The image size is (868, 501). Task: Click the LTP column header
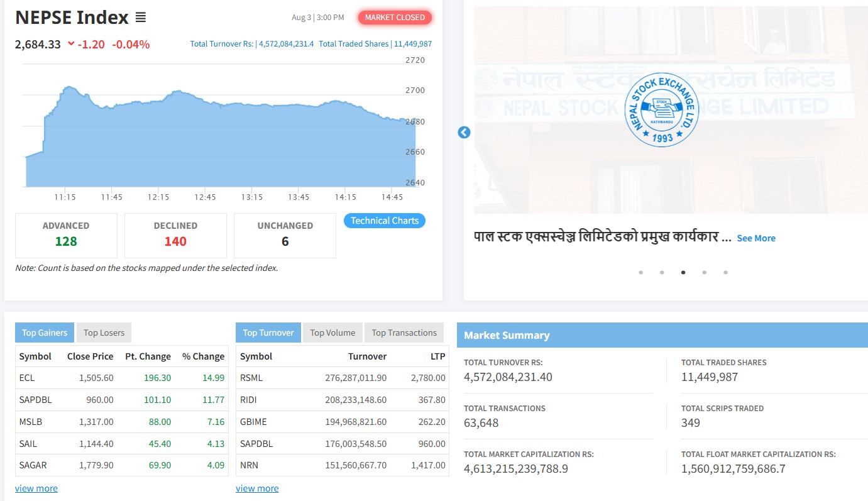438,356
